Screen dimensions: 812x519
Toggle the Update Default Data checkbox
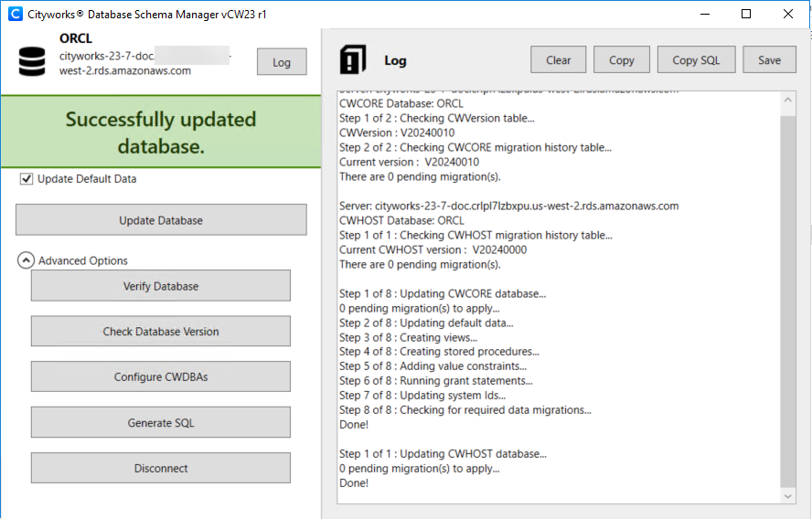[x=27, y=179]
